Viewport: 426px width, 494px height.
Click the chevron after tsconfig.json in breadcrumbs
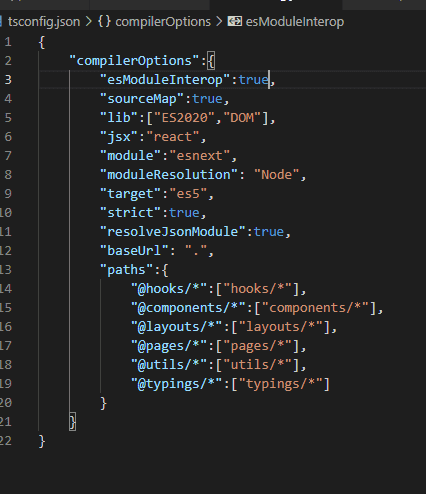[x=89, y=22]
